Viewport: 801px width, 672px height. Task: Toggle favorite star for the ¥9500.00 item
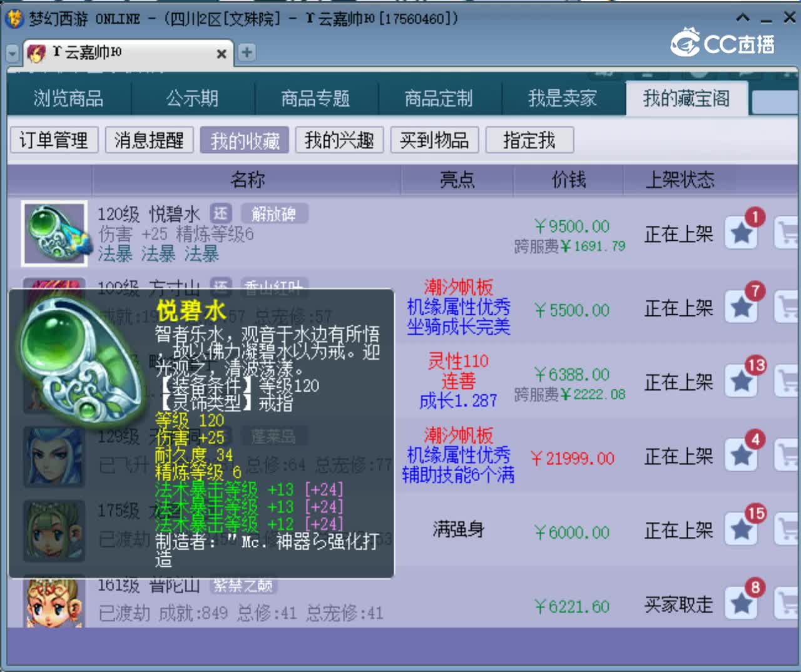click(742, 233)
